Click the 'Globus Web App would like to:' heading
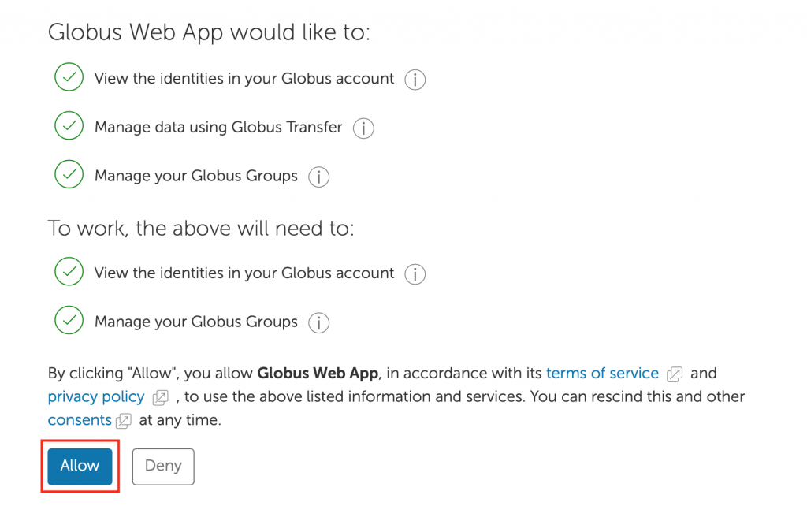 [x=209, y=32]
